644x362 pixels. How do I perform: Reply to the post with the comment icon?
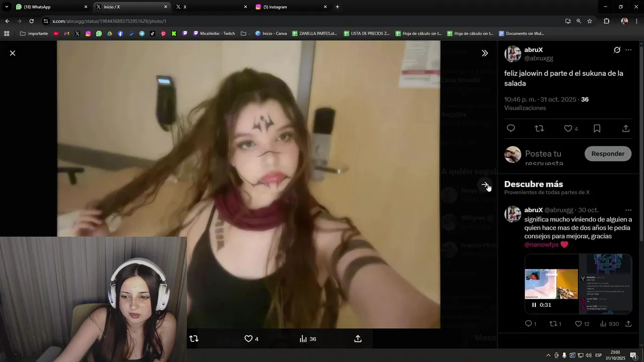[511, 129]
